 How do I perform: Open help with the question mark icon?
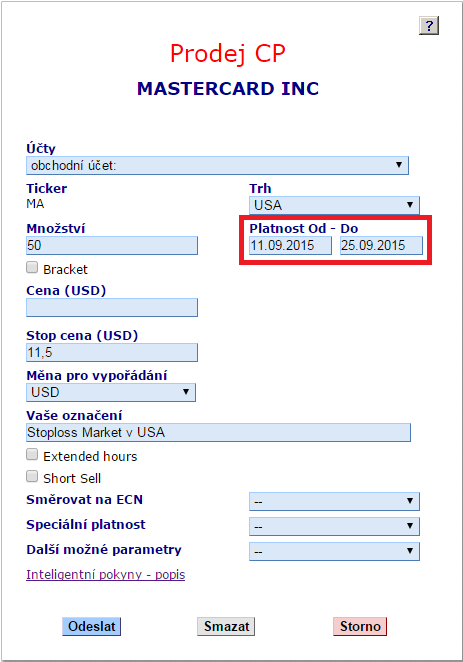(429, 26)
